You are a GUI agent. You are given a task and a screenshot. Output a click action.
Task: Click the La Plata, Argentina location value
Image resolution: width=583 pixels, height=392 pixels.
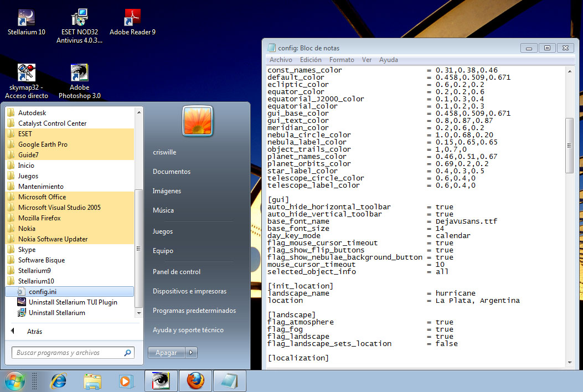[x=478, y=301]
